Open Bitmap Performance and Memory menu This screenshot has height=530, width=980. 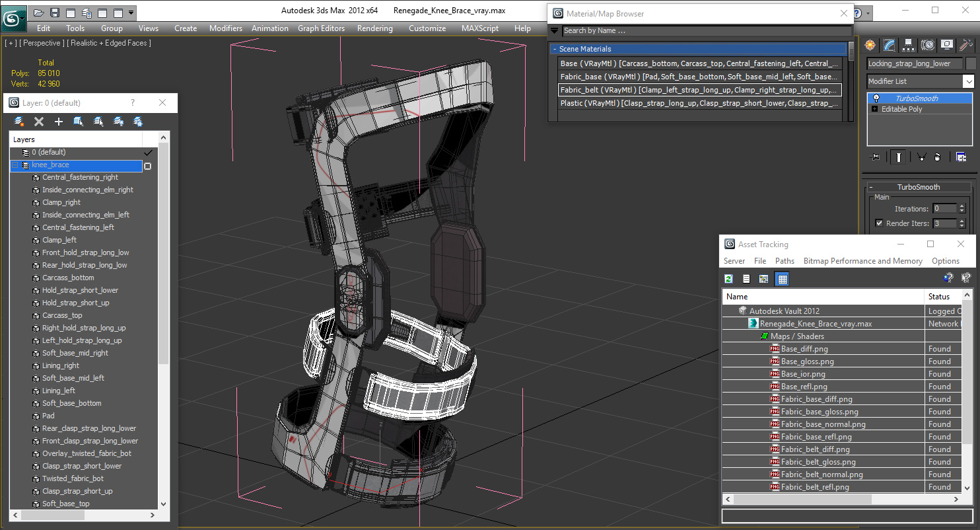coord(862,261)
